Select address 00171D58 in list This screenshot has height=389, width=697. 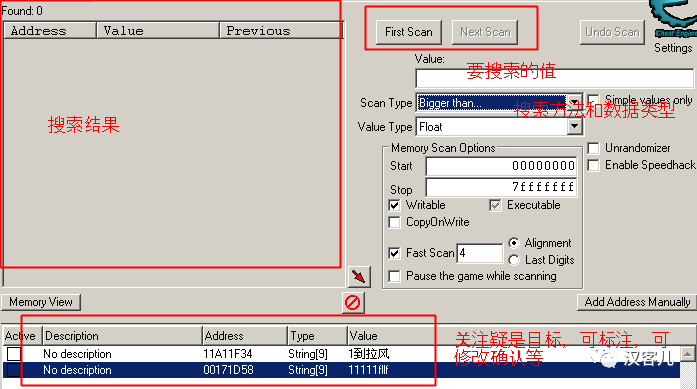pos(228,370)
